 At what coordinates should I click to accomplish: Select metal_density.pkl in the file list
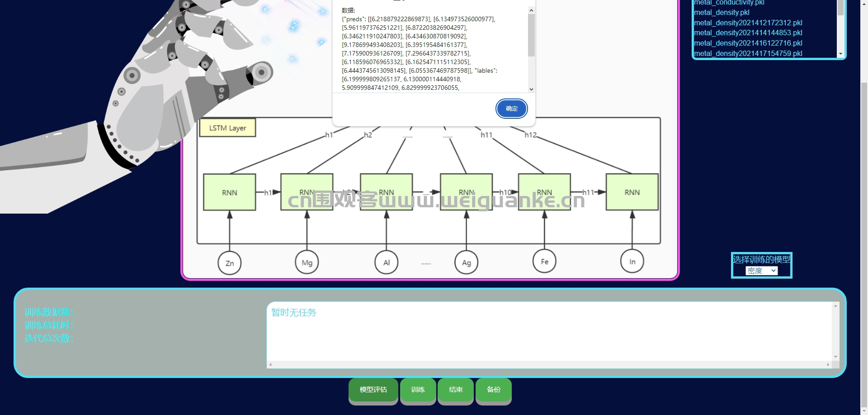[x=722, y=13]
